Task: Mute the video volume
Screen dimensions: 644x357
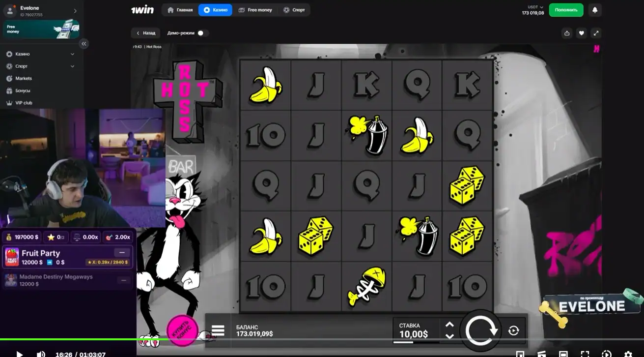Action: pos(41,354)
